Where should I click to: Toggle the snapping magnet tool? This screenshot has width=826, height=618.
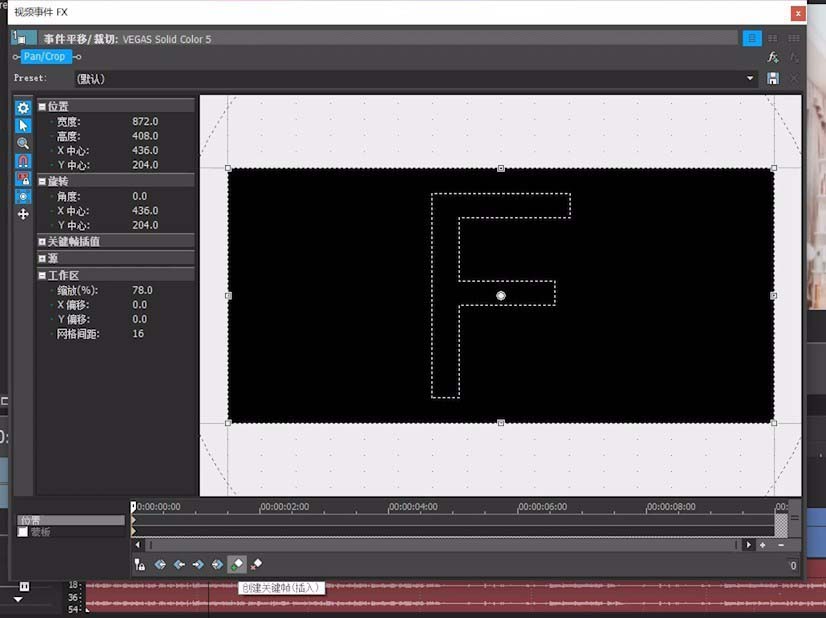[x=23, y=161]
